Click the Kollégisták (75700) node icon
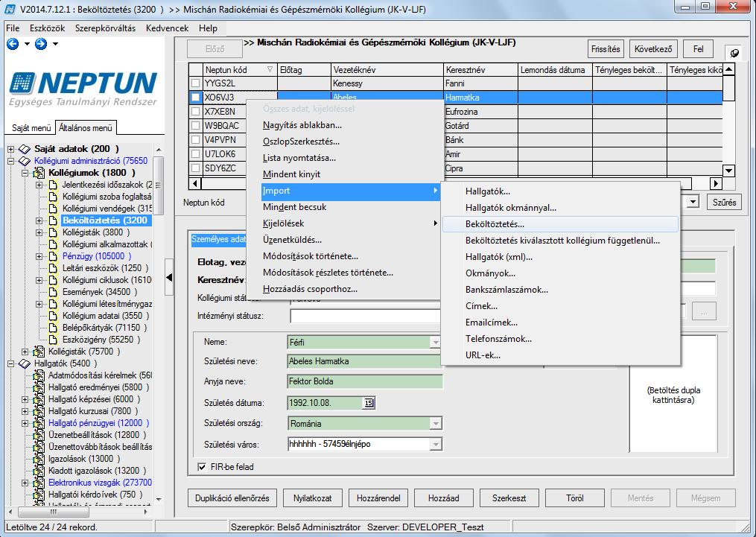This screenshot has width=756, height=537. click(x=39, y=352)
